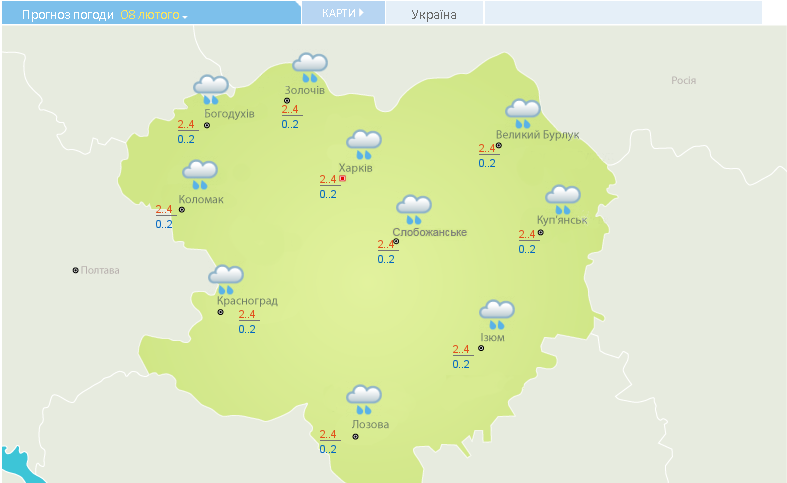The width and height of the screenshot is (787, 483).
Task: Click the 0..2 night temperature at Слобожанське
Action: [x=386, y=259]
